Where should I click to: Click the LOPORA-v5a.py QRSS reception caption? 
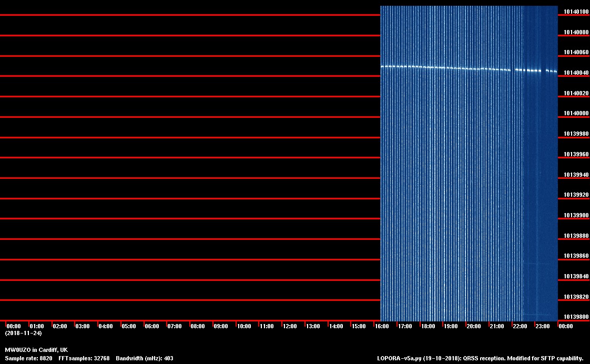[480, 358]
